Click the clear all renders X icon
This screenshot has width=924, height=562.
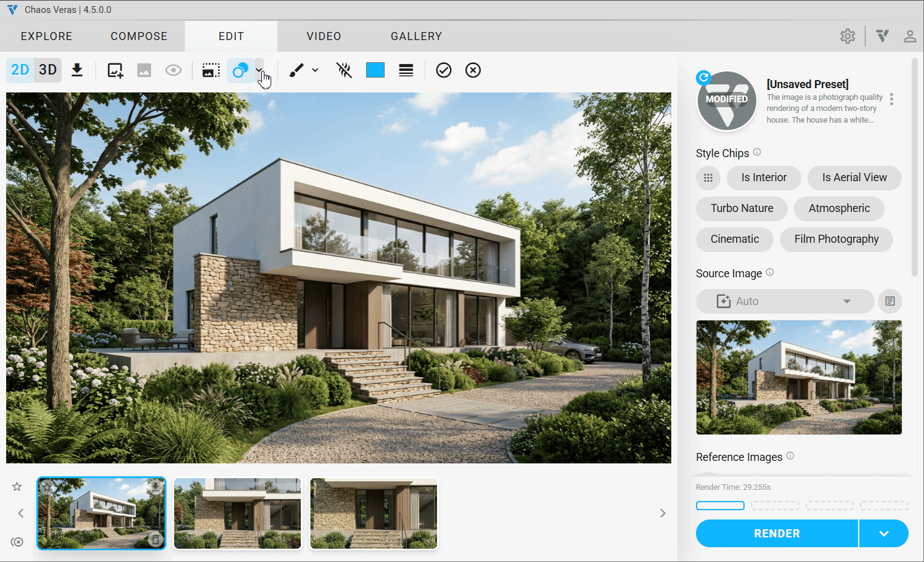(x=17, y=542)
